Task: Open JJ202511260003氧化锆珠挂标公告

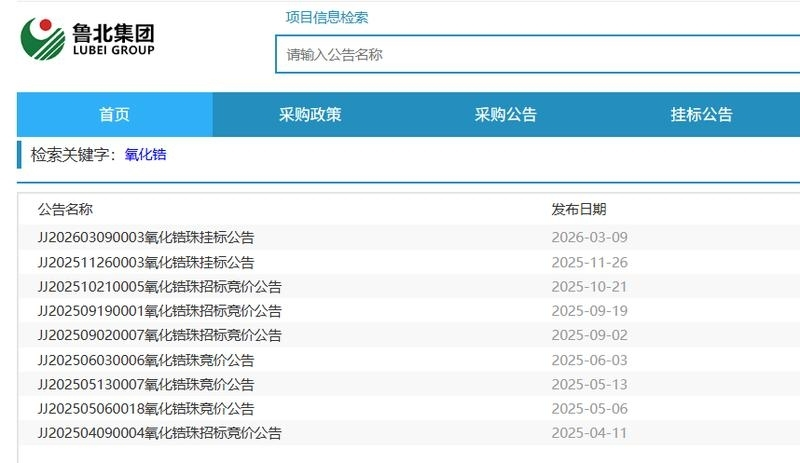Action: (146, 262)
